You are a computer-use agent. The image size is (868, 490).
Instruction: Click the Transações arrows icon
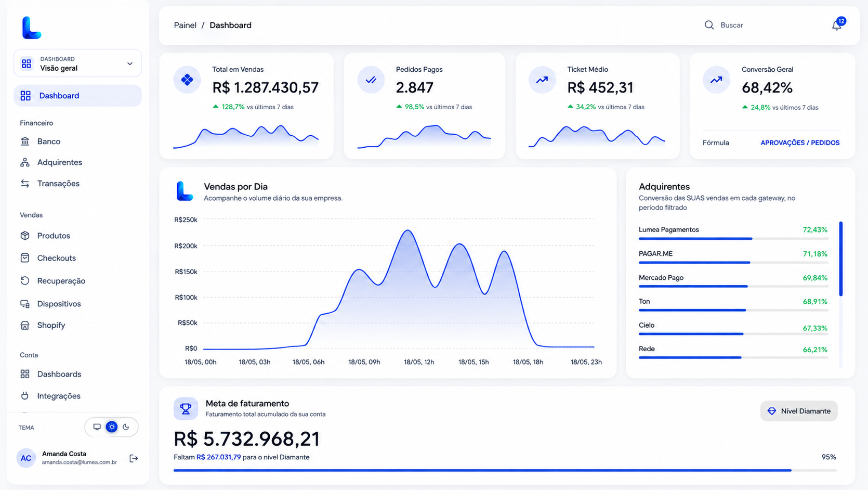click(x=25, y=184)
